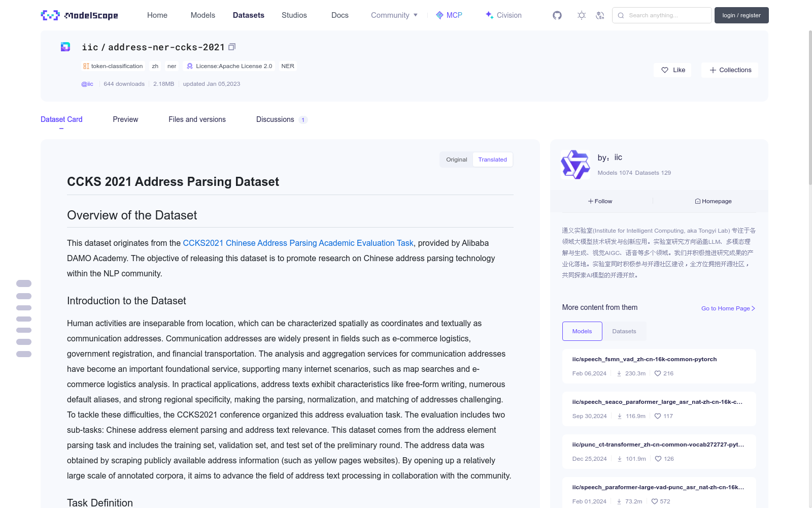This screenshot has height=508, width=812.
Task: Focus the Search anything input field
Action: [662, 15]
